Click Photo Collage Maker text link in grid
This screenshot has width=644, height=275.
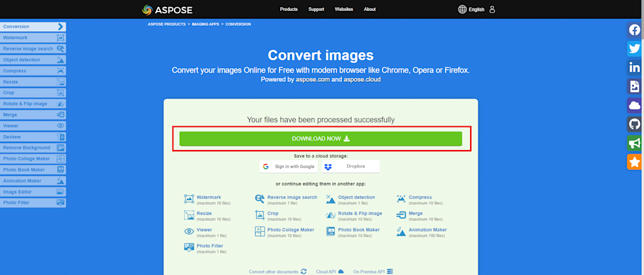291,230
